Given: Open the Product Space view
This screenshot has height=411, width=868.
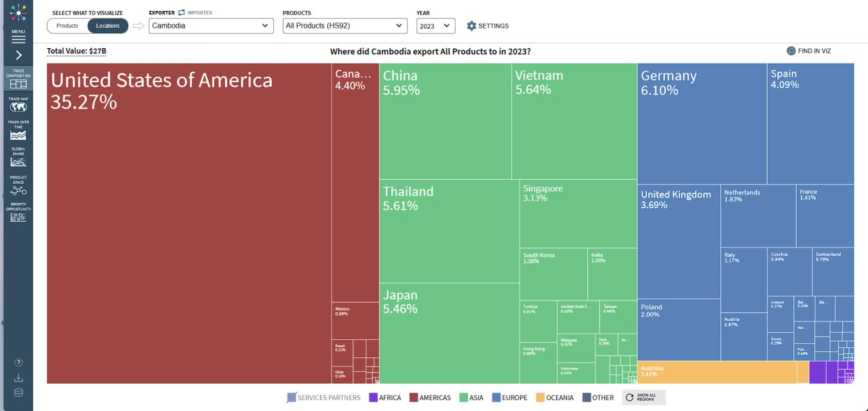Looking at the screenshot, I should (18, 185).
